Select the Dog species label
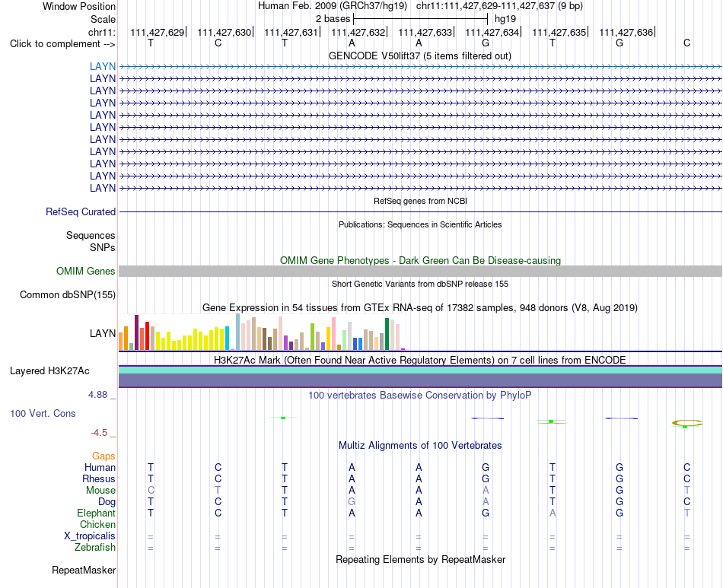 tap(107, 502)
